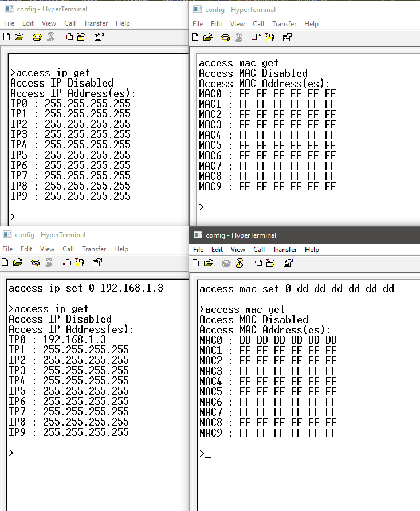Open Edit menu in the top-right window
The height and width of the screenshot is (511, 420).
[217, 24]
